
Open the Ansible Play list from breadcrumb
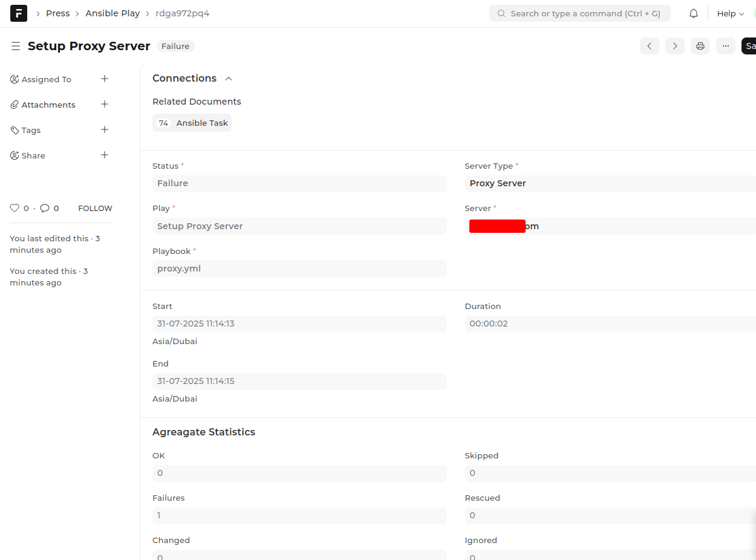click(x=112, y=13)
